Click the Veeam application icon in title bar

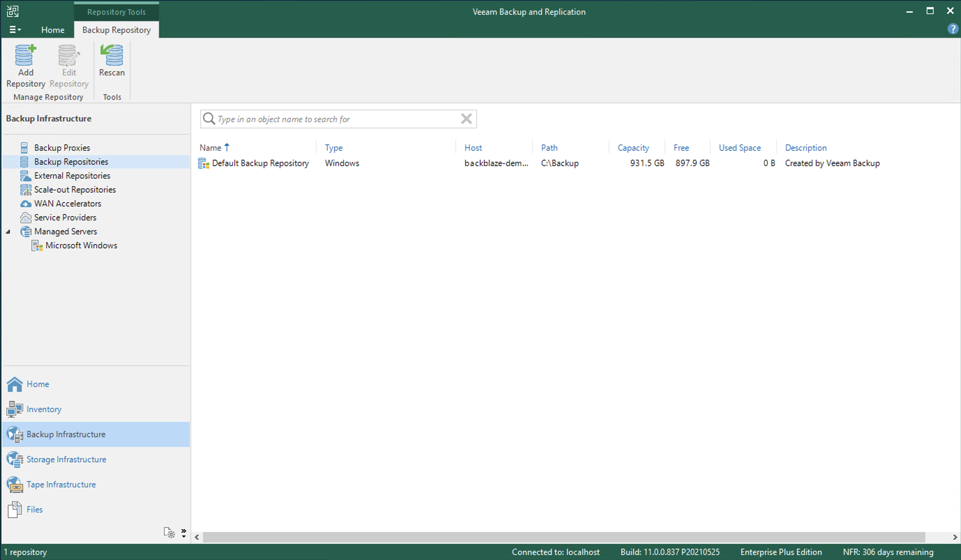pyautogui.click(x=13, y=11)
